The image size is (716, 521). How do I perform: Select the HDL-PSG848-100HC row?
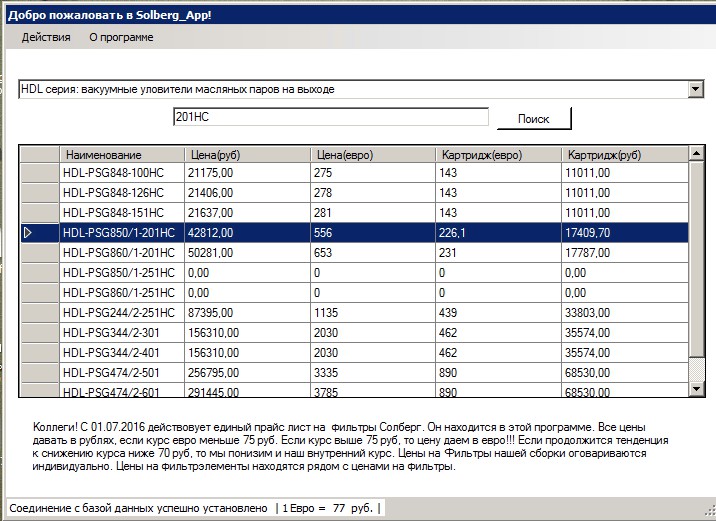coord(354,173)
